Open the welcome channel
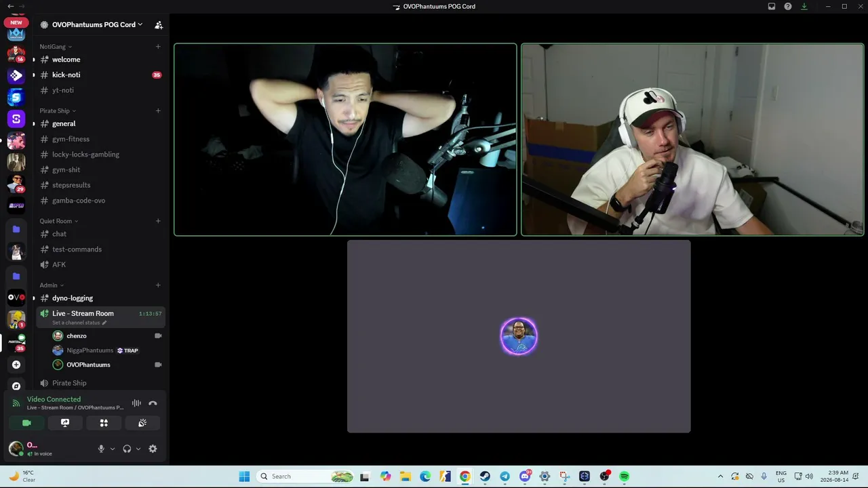868x488 pixels. pyautogui.click(x=100, y=60)
